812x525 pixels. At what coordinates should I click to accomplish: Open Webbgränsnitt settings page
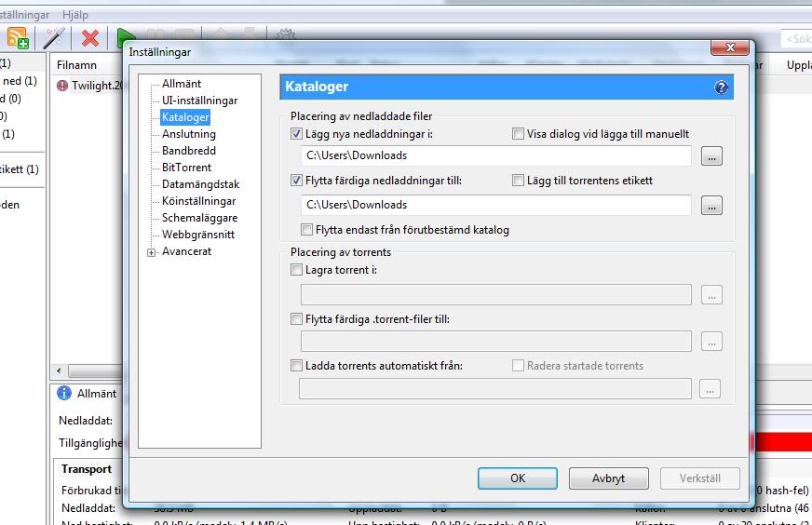pos(197,235)
